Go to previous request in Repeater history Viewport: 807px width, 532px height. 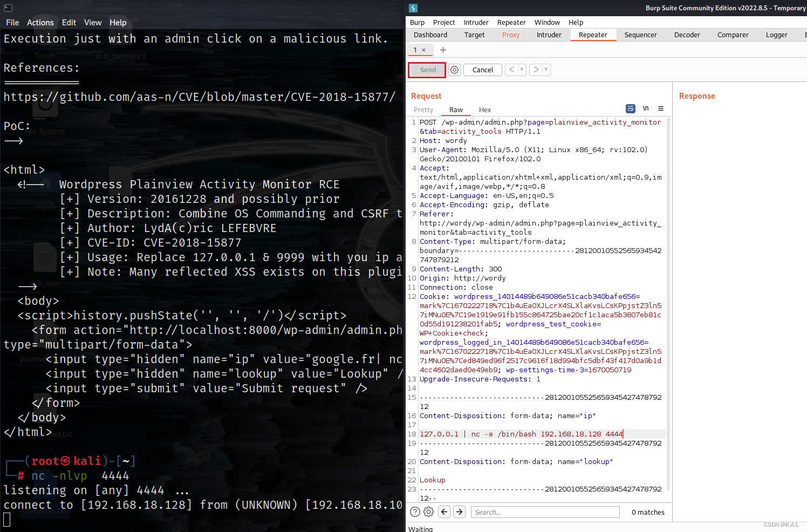(511, 70)
